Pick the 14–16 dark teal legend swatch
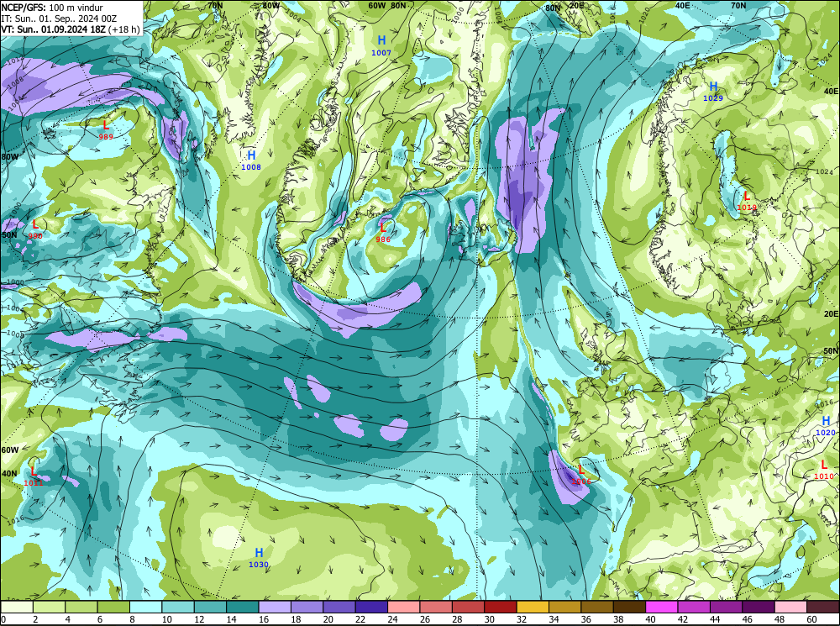This screenshot has height=626, width=840. click(243, 607)
